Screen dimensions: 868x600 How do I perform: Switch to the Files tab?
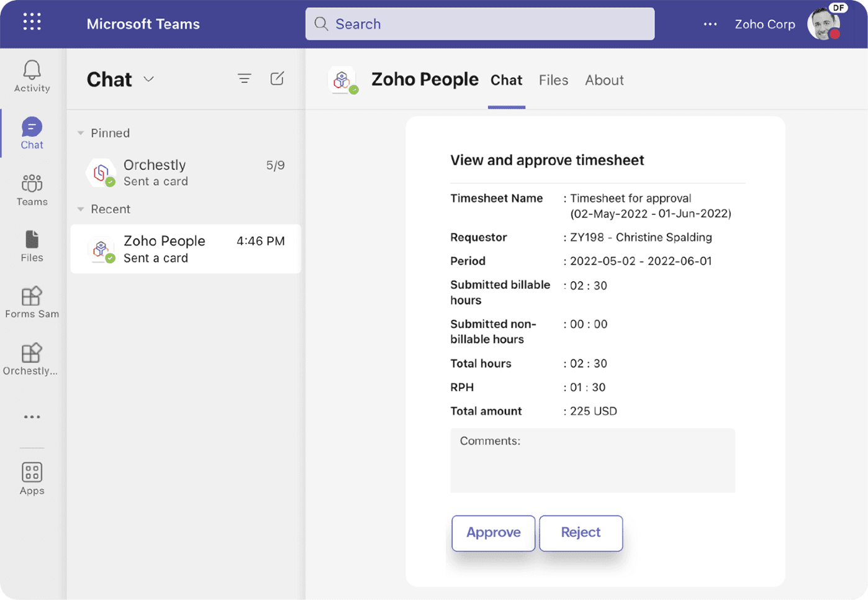coord(553,80)
